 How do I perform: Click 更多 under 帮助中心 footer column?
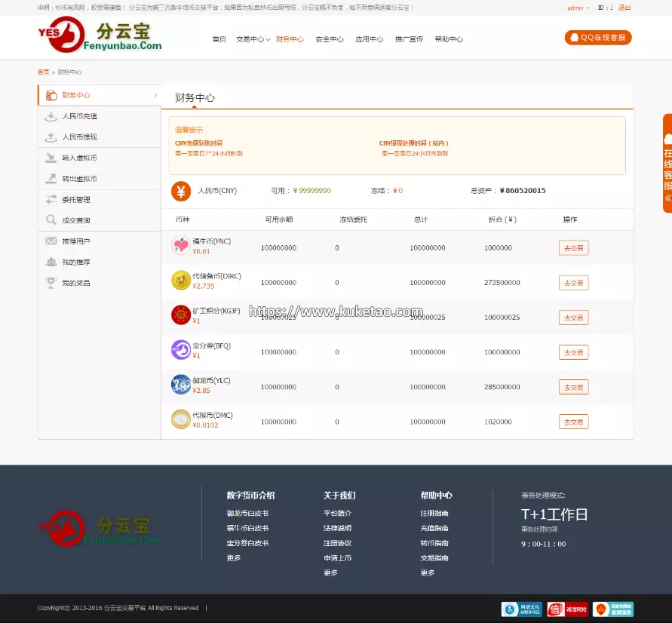click(428, 573)
